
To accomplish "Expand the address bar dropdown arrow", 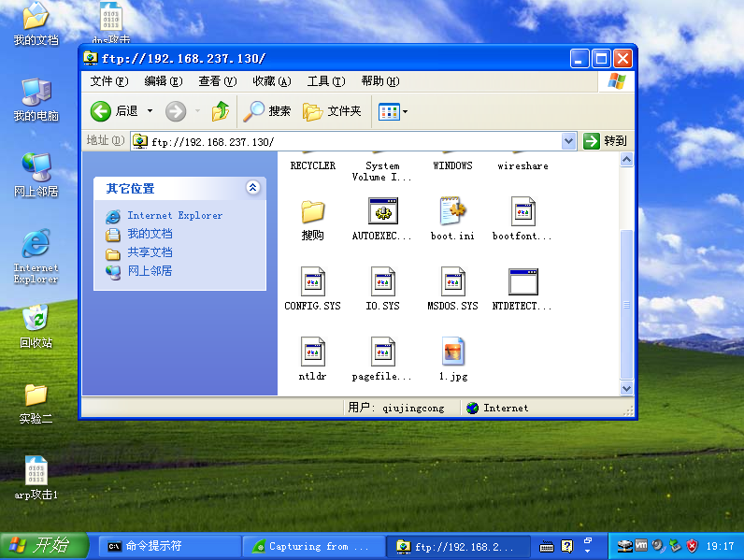I will [x=568, y=141].
